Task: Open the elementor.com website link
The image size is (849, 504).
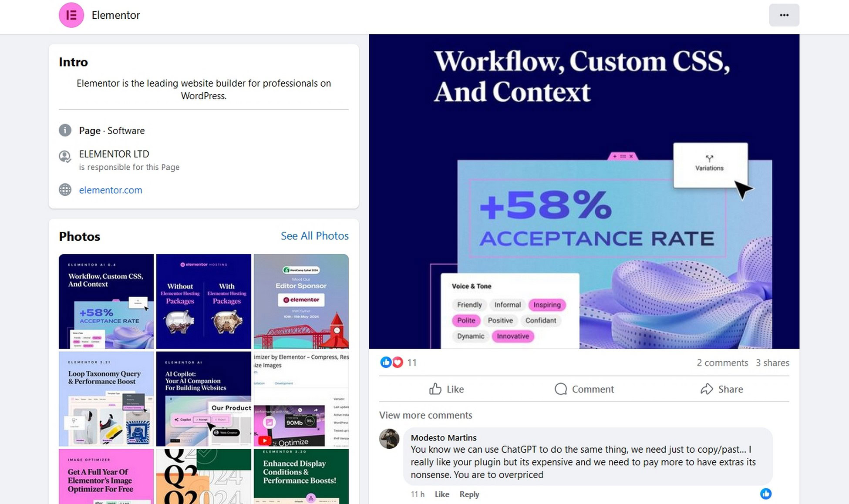Action: pyautogui.click(x=111, y=190)
